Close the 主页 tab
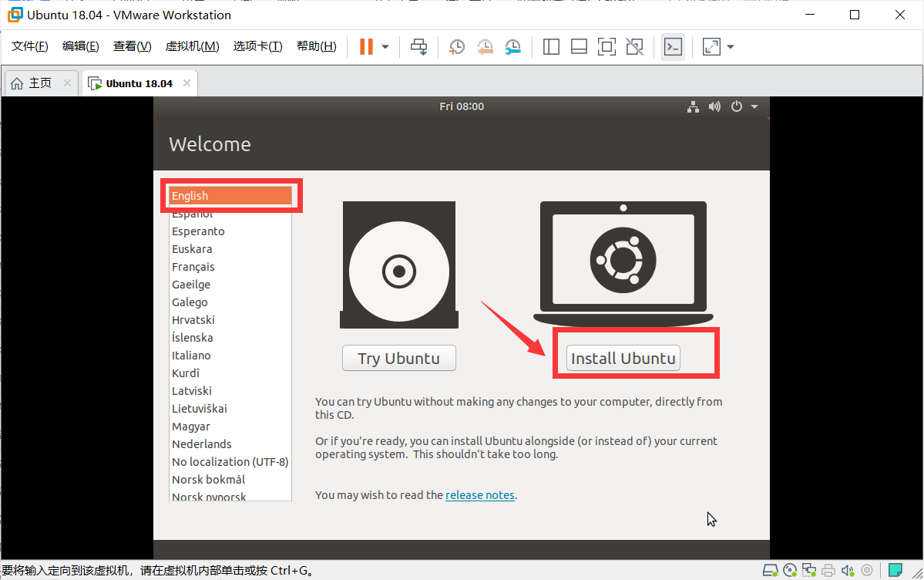The width and height of the screenshot is (924, 580). 67,83
